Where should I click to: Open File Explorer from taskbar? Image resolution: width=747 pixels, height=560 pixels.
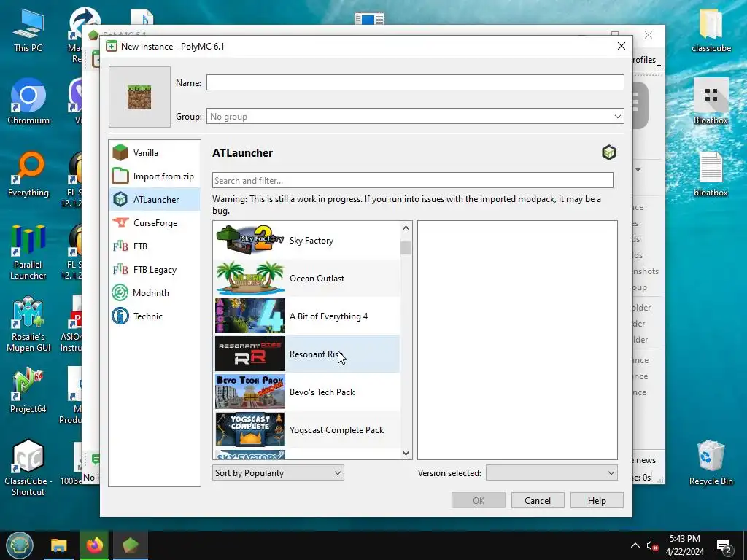[x=59, y=545]
